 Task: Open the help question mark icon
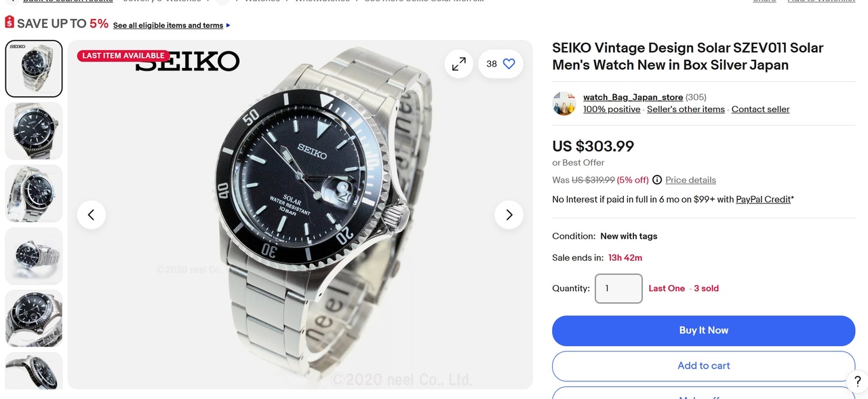[x=857, y=381]
